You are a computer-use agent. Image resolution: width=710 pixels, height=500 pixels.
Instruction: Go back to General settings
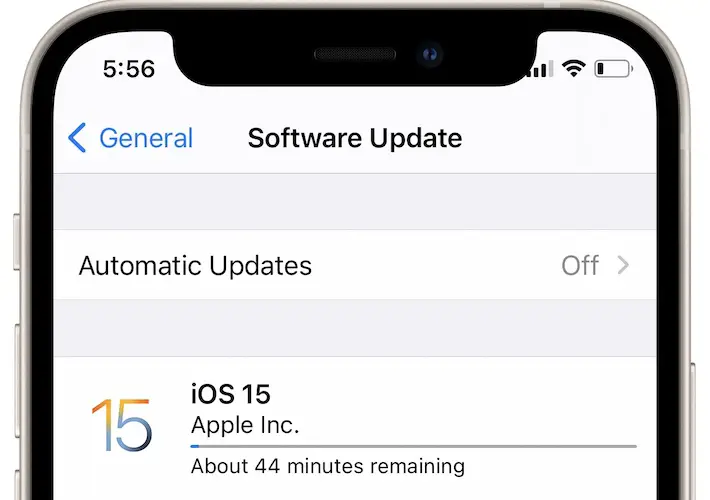tap(130, 138)
